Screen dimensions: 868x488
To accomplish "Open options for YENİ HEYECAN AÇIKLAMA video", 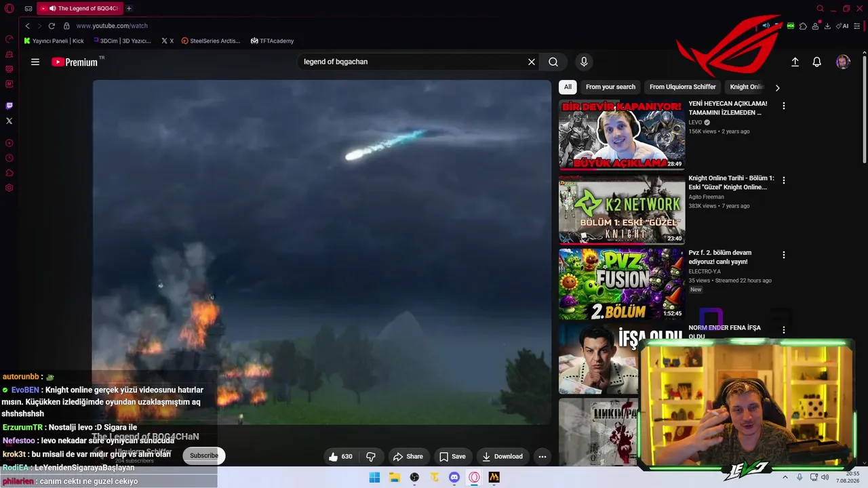I will tap(784, 106).
